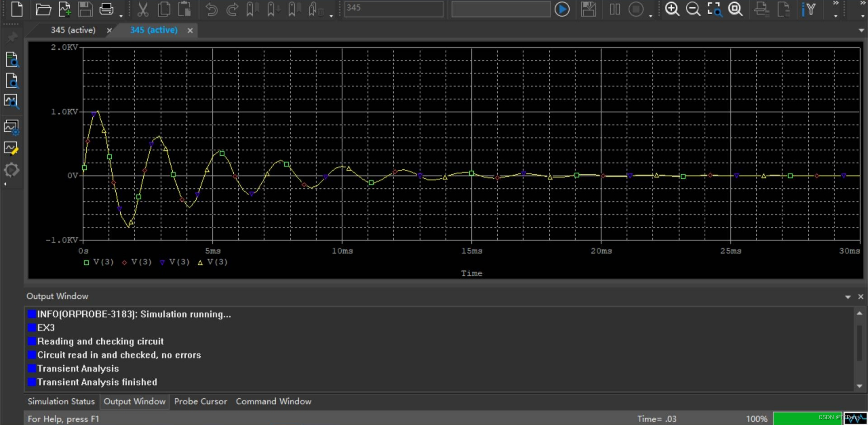Open the Simulation Status tab
The image size is (868, 425).
click(x=61, y=401)
